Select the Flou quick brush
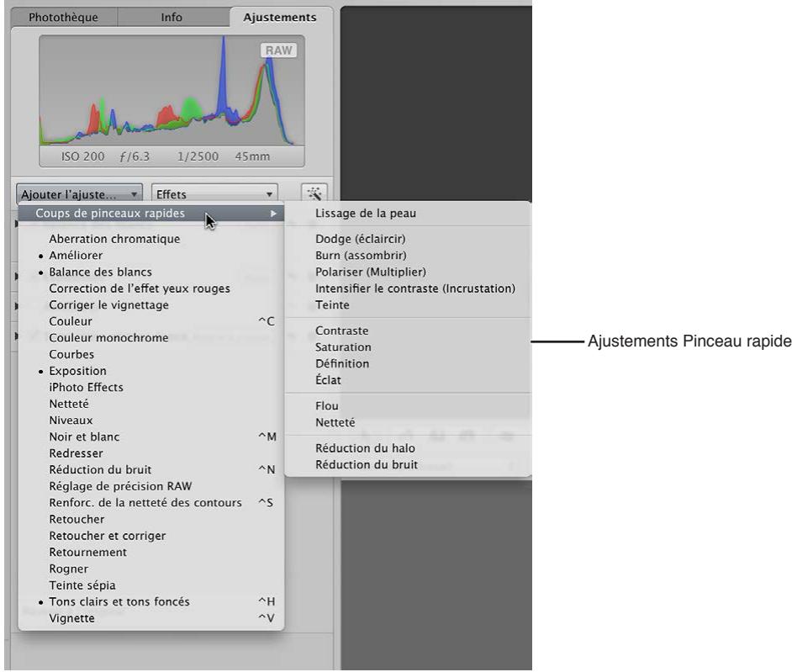792x672 pixels. click(x=408, y=405)
